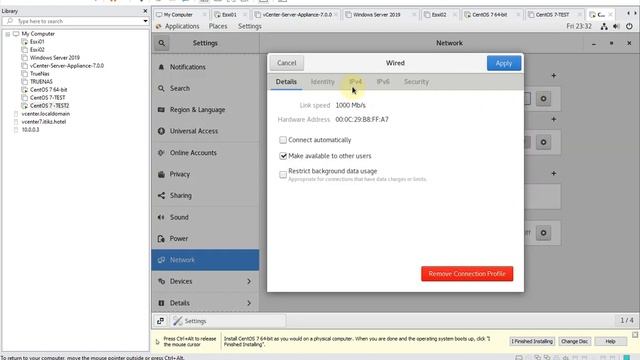Select Windows Server 2019 in Library tree
The image size is (640, 360).
[x=55, y=58]
